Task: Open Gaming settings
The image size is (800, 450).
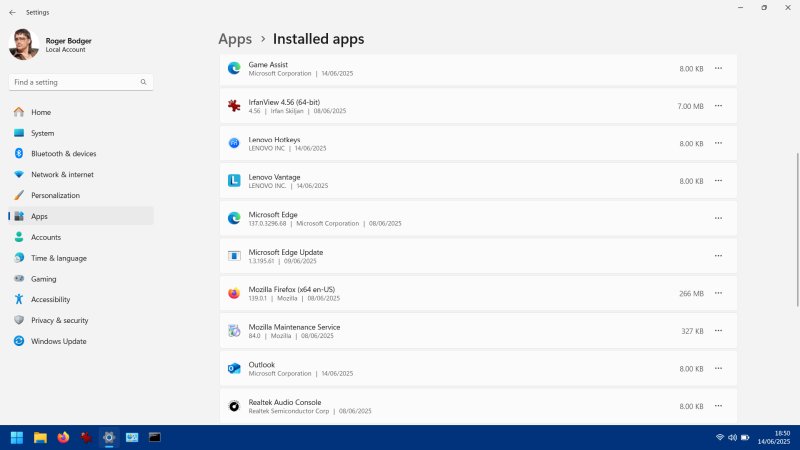Action: tap(81, 279)
